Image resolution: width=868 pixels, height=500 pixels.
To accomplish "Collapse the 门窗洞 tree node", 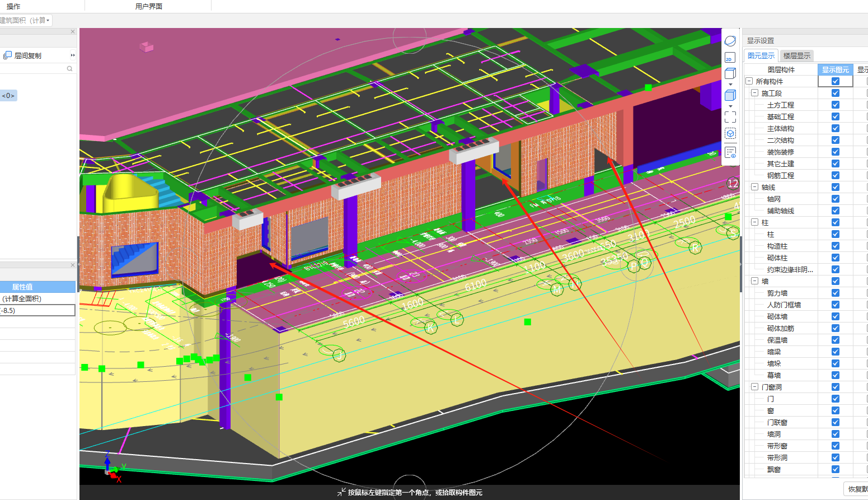I will pos(754,387).
